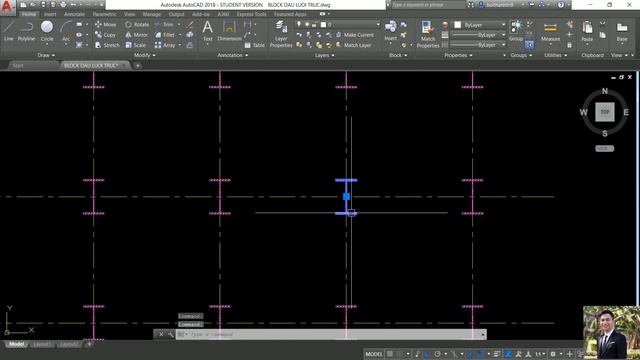640x360 pixels.
Task: Click Make Current layer button
Action: [x=355, y=35]
